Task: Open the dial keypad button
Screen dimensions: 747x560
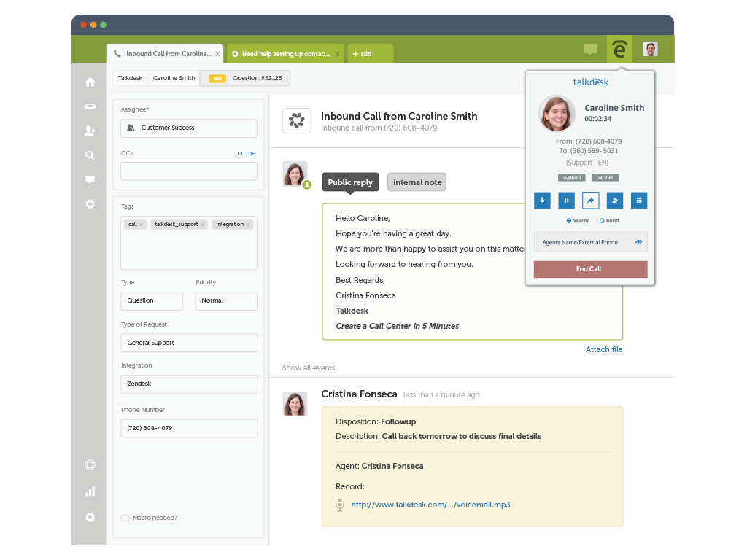Action: (x=639, y=201)
